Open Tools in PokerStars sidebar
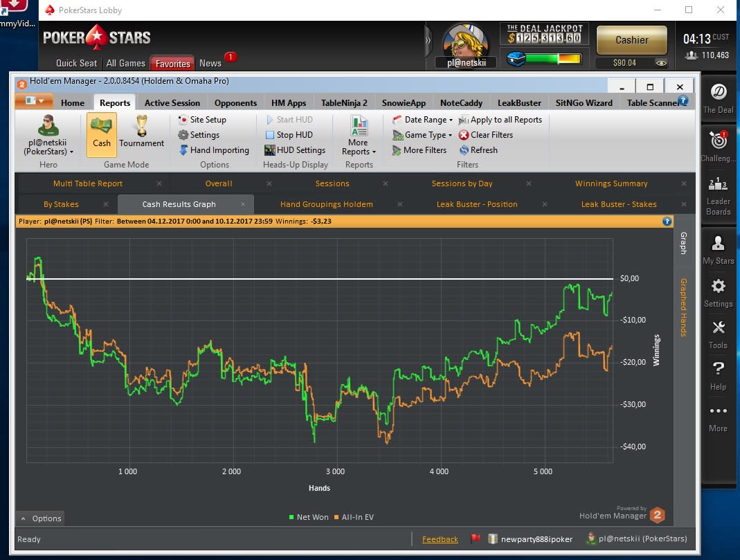The height and width of the screenshot is (560, 740). (719, 334)
